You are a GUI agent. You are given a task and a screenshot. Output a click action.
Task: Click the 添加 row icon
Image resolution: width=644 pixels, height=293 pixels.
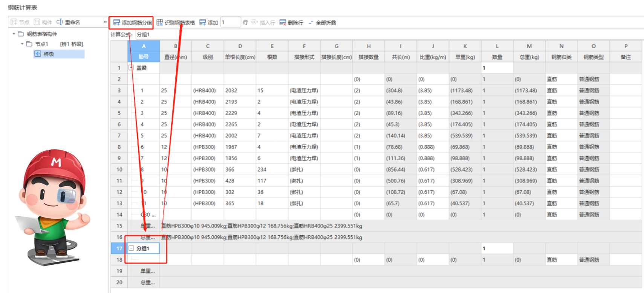tap(203, 23)
